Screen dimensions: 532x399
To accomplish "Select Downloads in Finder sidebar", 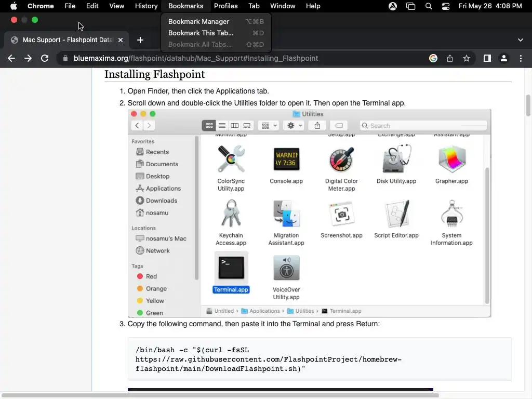I will pyautogui.click(x=156, y=201).
